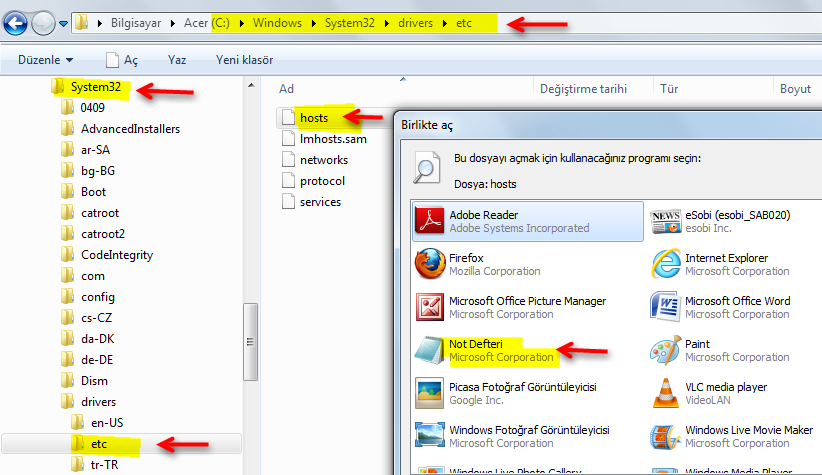Click the de-DE folder icon in tree
822x475 pixels.
tap(68, 359)
